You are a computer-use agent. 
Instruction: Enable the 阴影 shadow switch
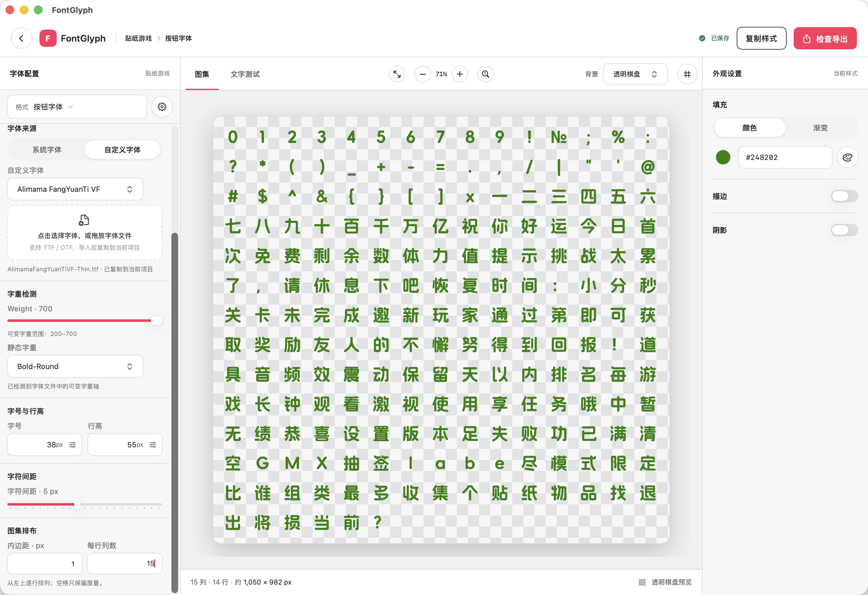coord(844,230)
